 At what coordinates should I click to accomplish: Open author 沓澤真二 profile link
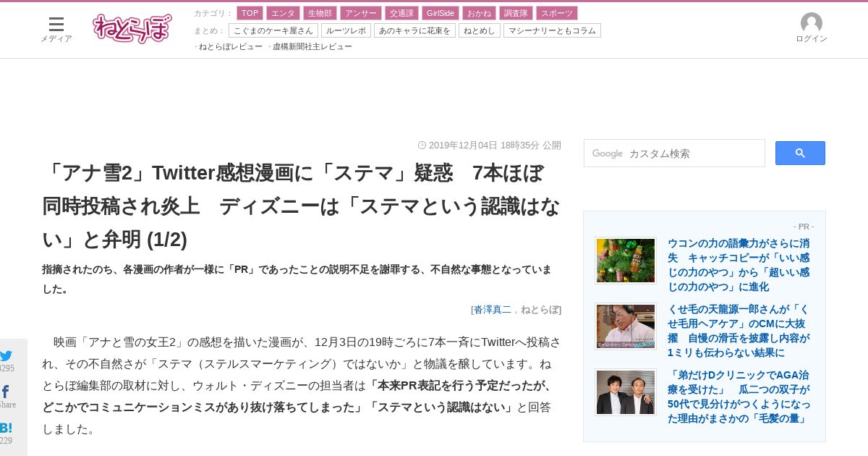tap(493, 309)
